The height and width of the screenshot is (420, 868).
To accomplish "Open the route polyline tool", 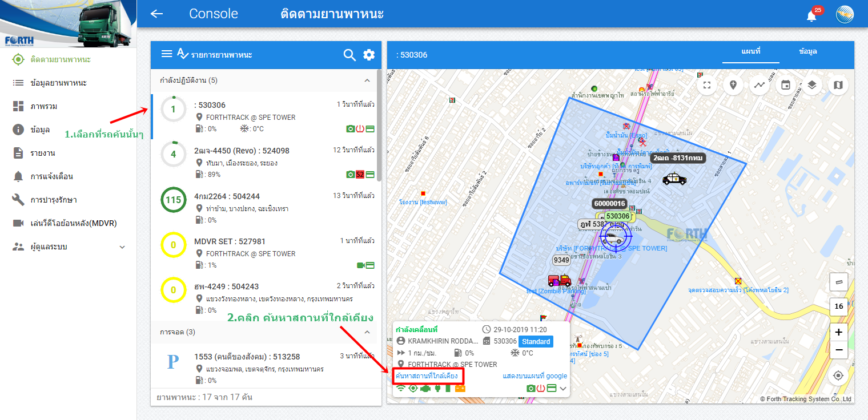I will click(x=759, y=85).
